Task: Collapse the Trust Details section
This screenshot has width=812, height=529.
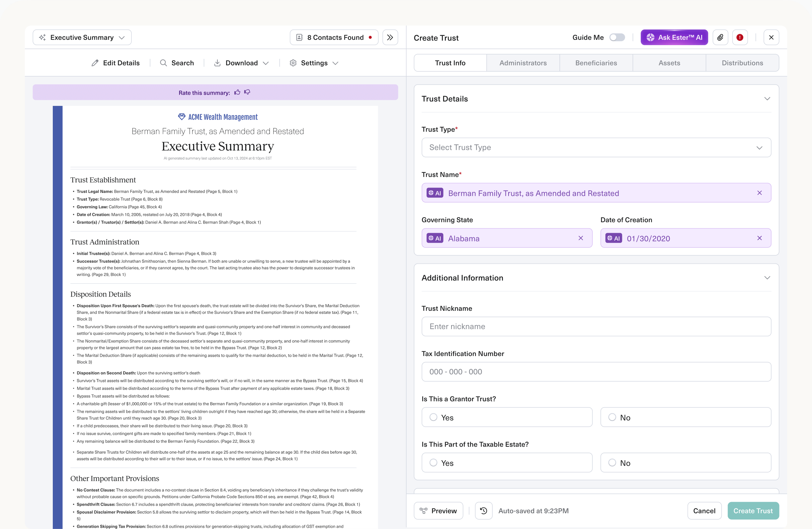Action: click(x=767, y=99)
